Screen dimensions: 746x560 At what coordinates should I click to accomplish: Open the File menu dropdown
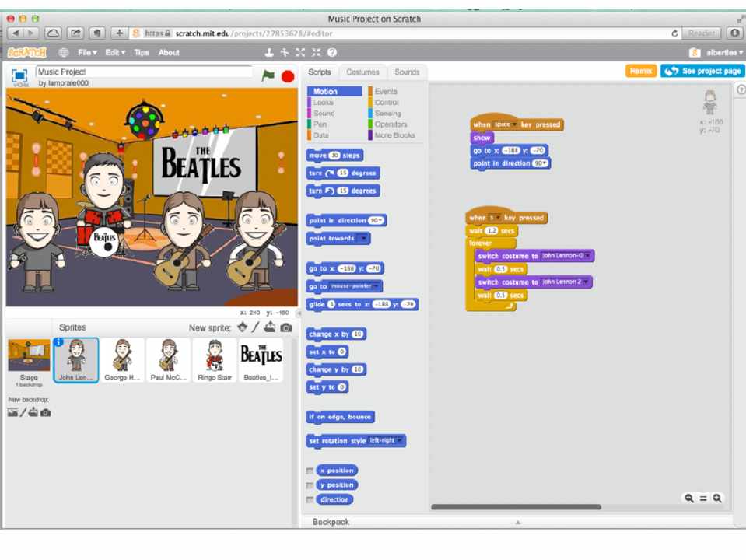[x=86, y=53]
